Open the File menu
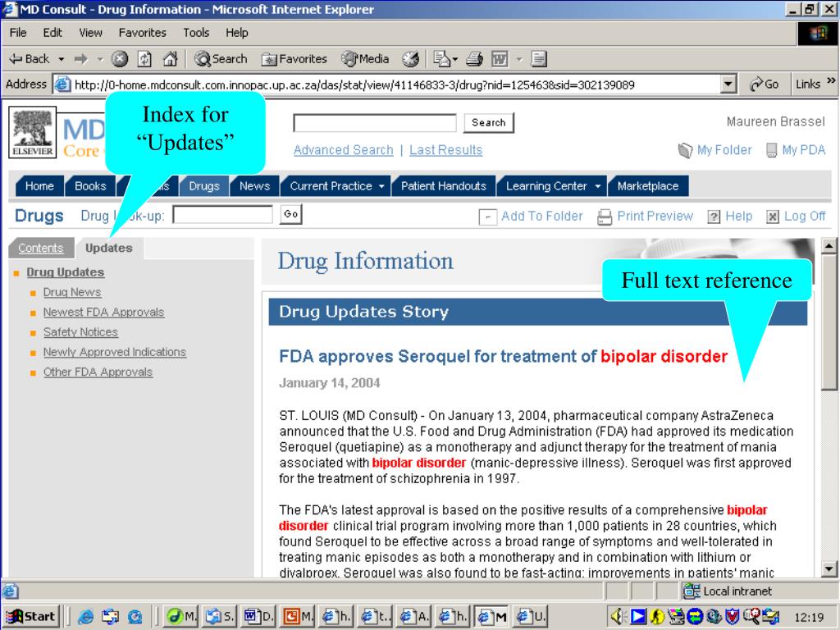The image size is (840, 630). click(x=18, y=33)
